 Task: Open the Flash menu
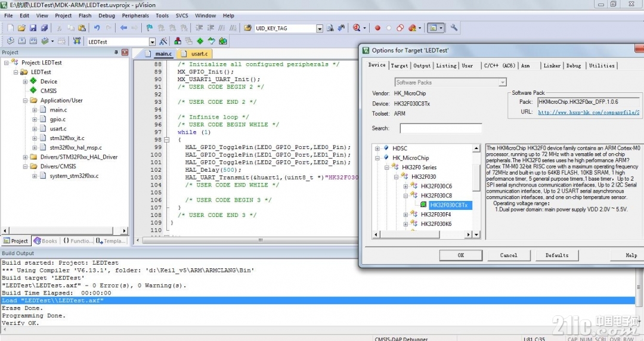pos(85,15)
